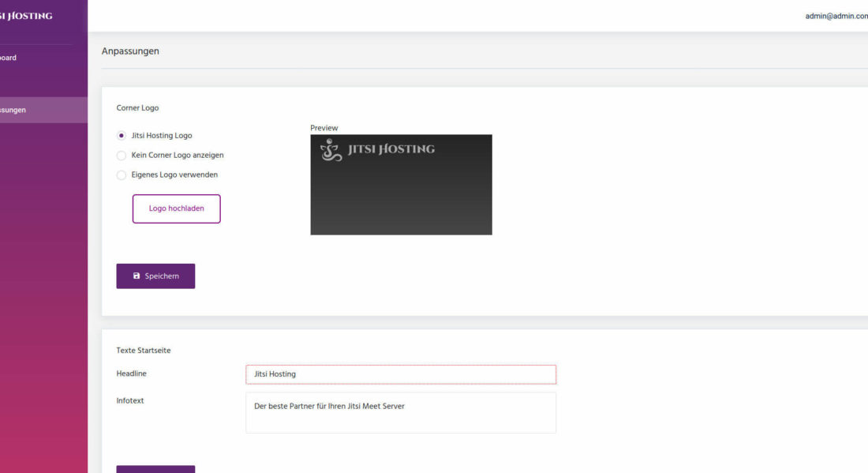The width and height of the screenshot is (868, 473).
Task: Click the Jitsi ganesh icon in the preview
Action: point(330,148)
